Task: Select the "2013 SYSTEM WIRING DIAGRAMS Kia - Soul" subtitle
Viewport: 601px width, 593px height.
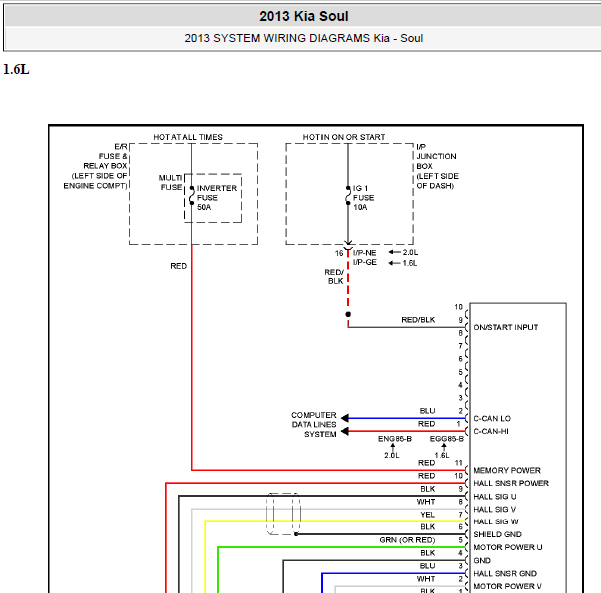Action: pyautogui.click(x=304, y=38)
